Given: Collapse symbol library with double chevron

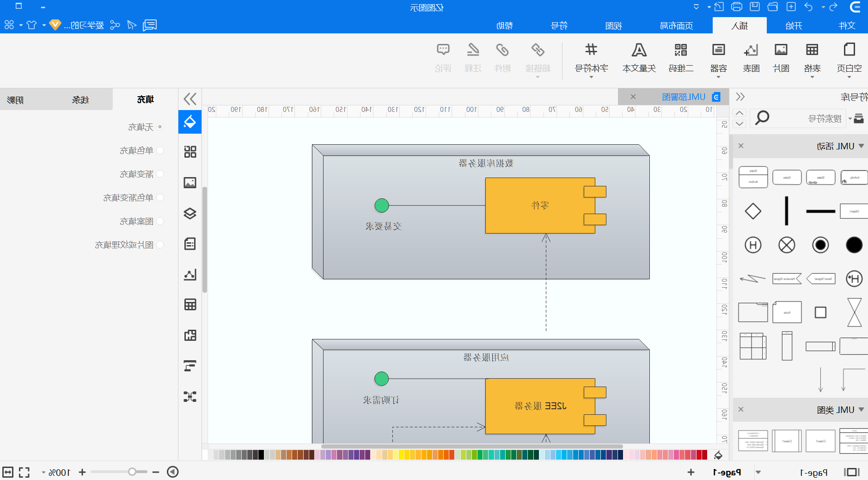Looking at the screenshot, I should (x=740, y=97).
